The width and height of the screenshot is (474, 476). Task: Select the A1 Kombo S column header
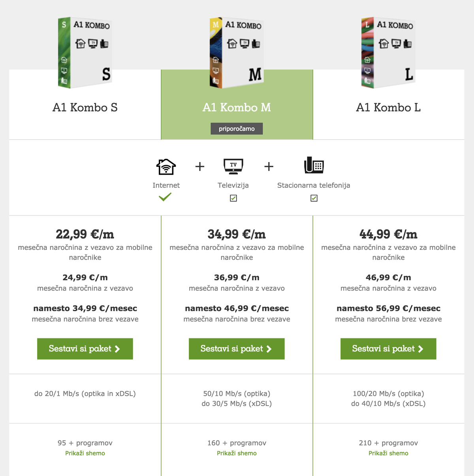[85, 108]
